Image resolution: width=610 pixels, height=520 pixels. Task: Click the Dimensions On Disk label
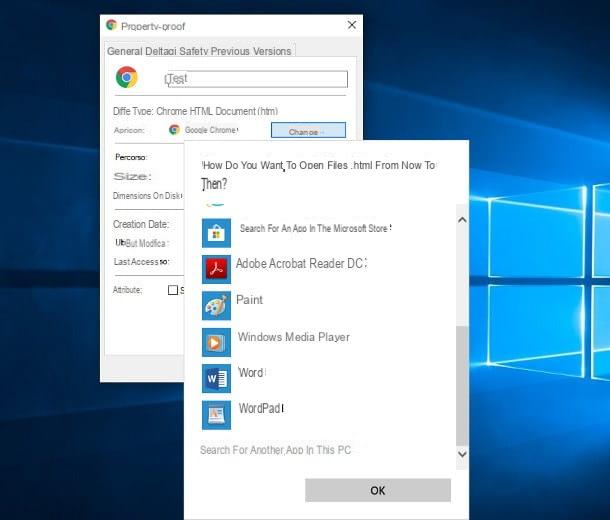(x=147, y=196)
